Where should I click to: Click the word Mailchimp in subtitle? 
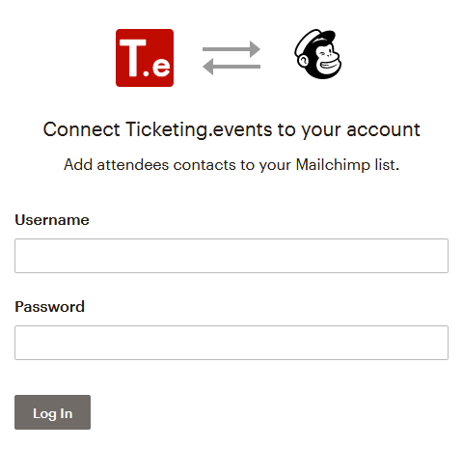tap(333, 165)
